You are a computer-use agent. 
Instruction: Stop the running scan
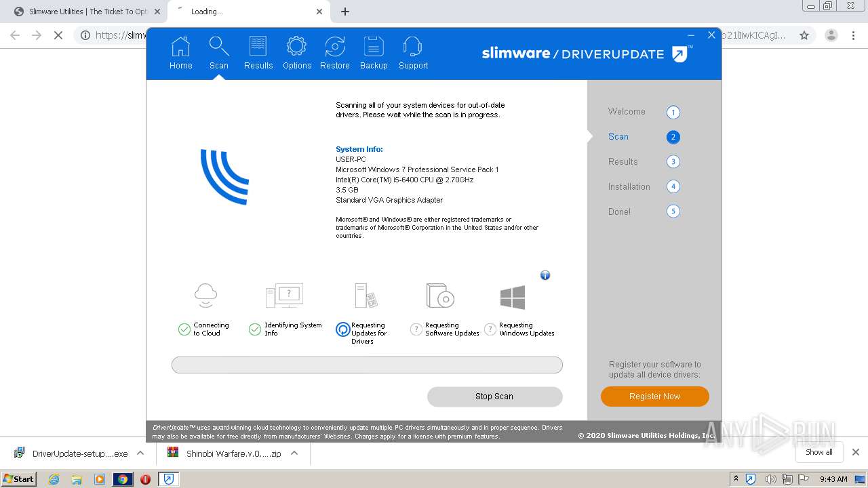click(494, 396)
